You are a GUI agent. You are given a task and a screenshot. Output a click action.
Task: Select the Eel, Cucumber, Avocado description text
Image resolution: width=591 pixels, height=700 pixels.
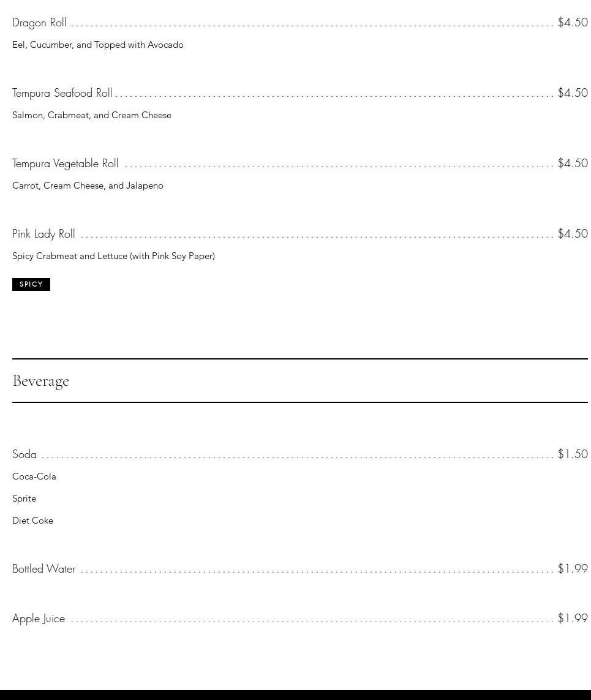tap(98, 45)
